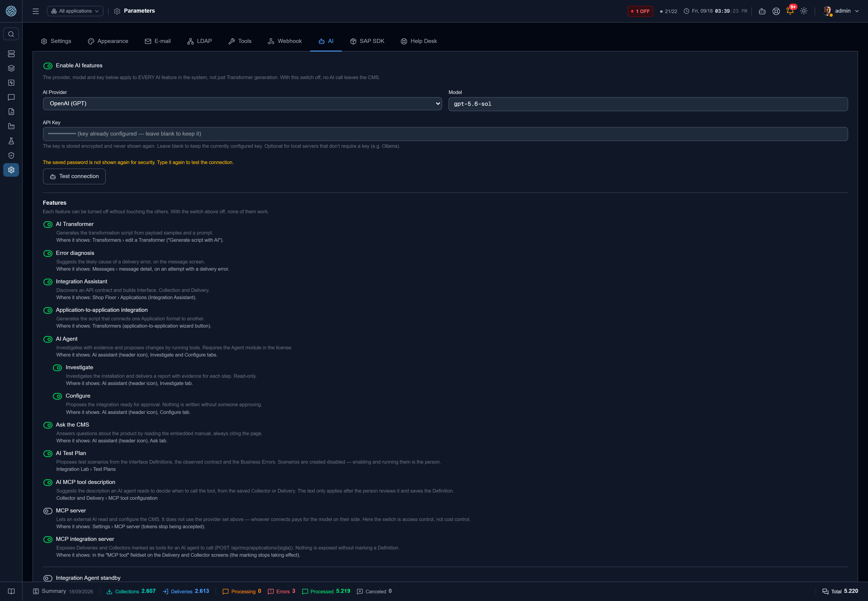This screenshot has height=601, width=868.
Task: Open the lab flask sidebar icon
Action: 11,141
